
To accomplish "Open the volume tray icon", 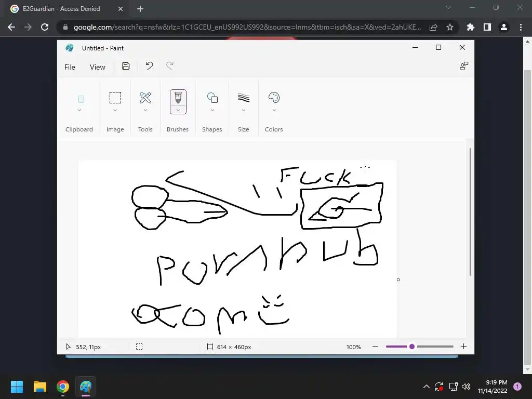I will (x=466, y=387).
